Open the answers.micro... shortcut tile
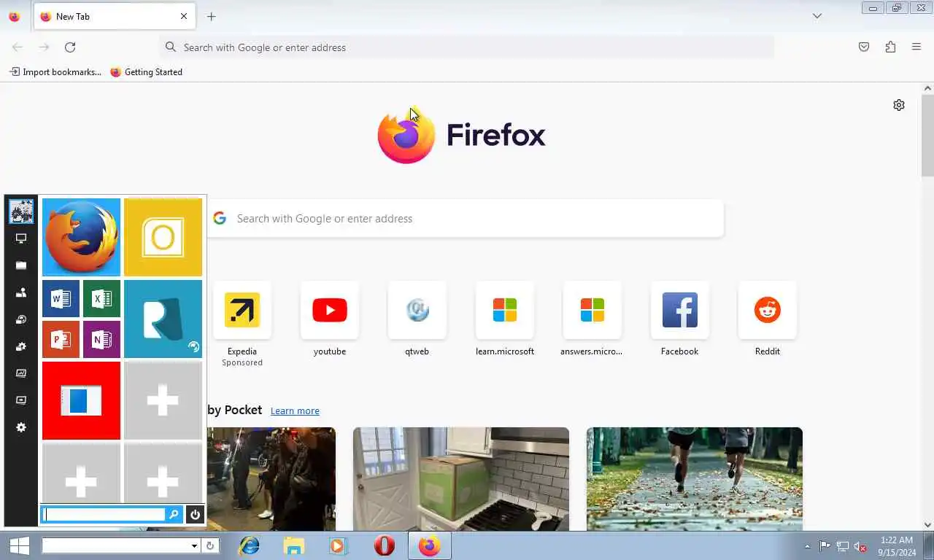934x560 pixels. pos(593,311)
